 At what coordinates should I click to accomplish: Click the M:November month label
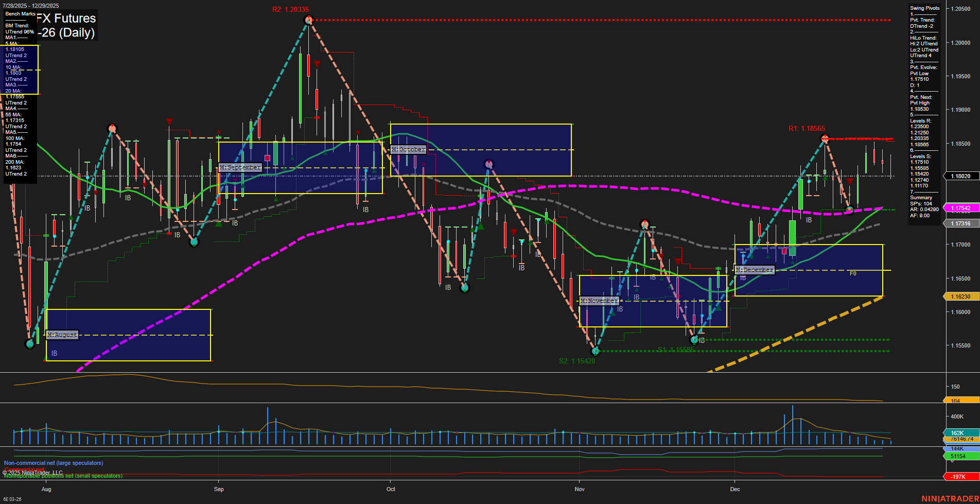coord(599,300)
